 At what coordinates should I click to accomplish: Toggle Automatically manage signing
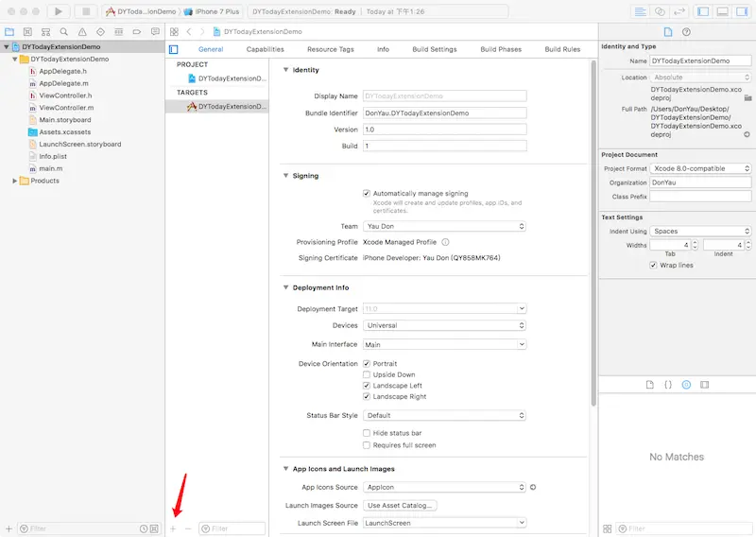(367, 193)
